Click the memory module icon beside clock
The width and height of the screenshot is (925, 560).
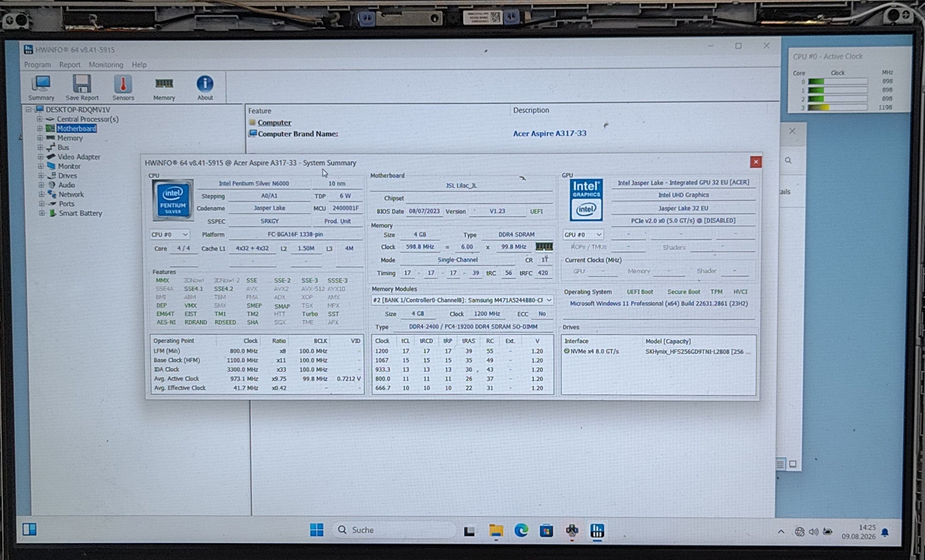pyautogui.click(x=544, y=246)
